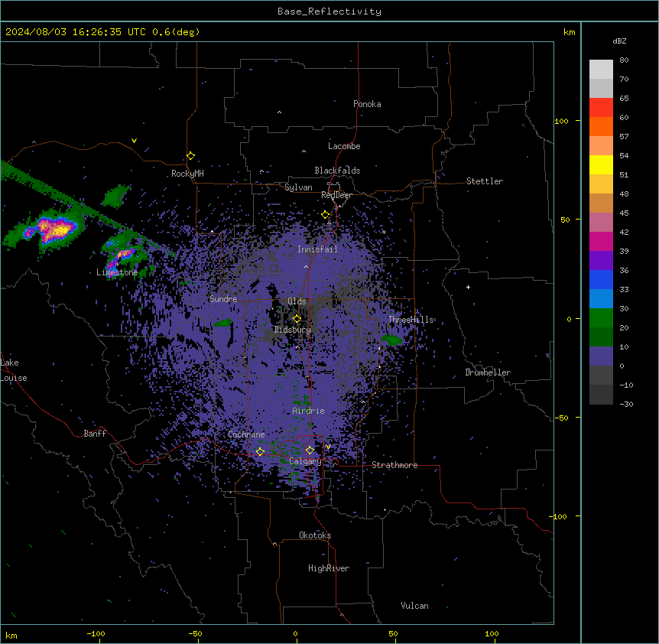The height and width of the screenshot is (644, 659).
Task: Select the bright yellow 51-54 dBZ legend swatch
Action: pos(601,164)
